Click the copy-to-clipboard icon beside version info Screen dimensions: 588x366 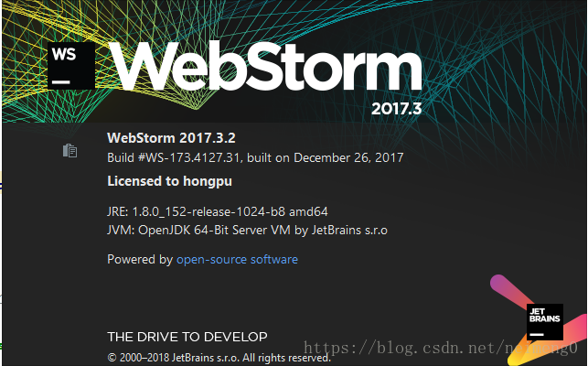[70, 151]
